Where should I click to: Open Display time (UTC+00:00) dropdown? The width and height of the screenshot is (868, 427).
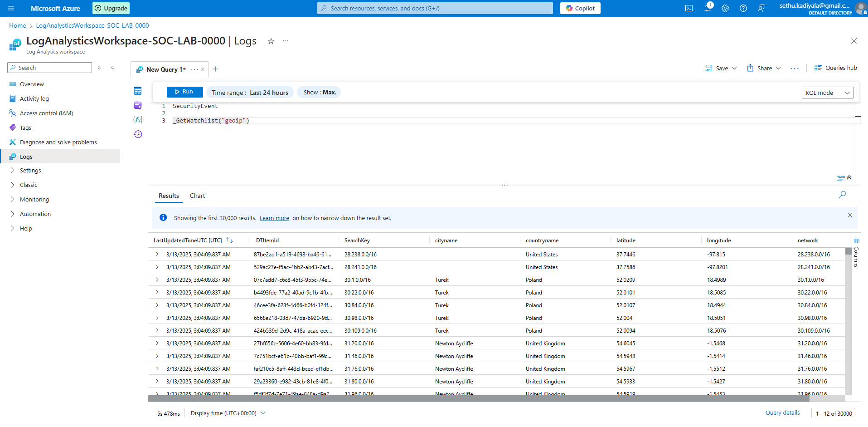coord(228,413)
